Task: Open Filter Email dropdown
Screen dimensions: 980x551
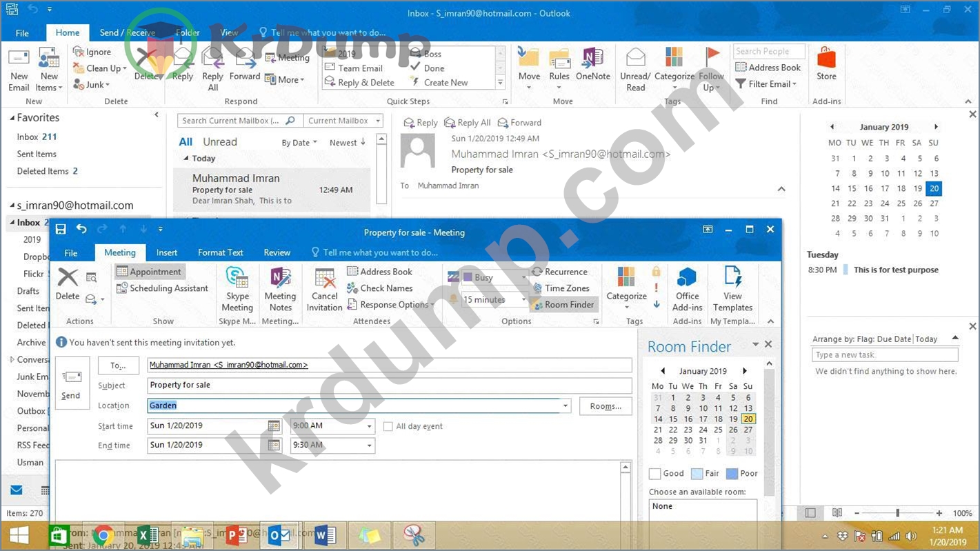Action: tap(766, 84)
